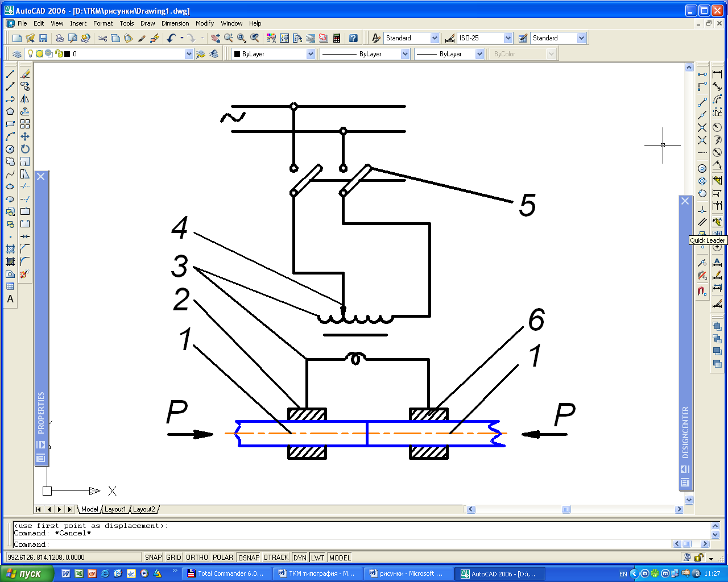Click the Command line input field
The height and width of the screenshot is (582, 728).
point(341,544)
